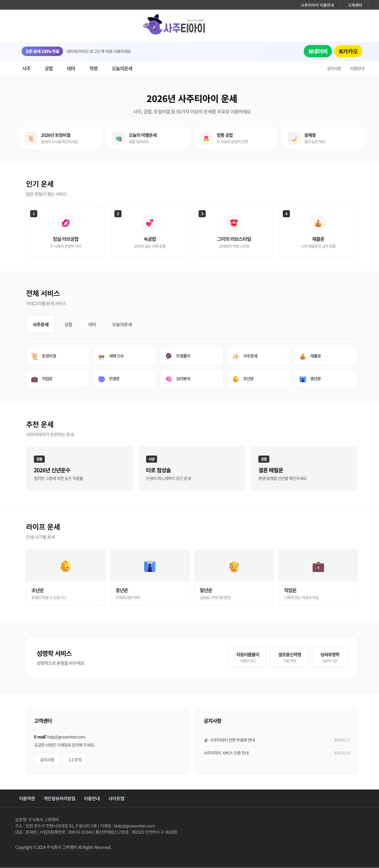Switch to the 테마 tab in 전체 서비스
The height and width of the screenshot is (868, 379).
[92, 325]
